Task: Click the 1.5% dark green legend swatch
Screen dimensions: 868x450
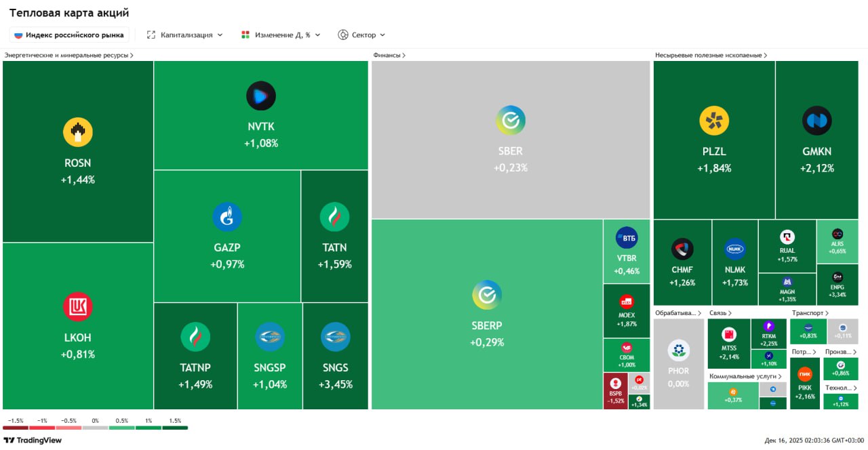Action: pyautogui.click(x=175, y=428)
